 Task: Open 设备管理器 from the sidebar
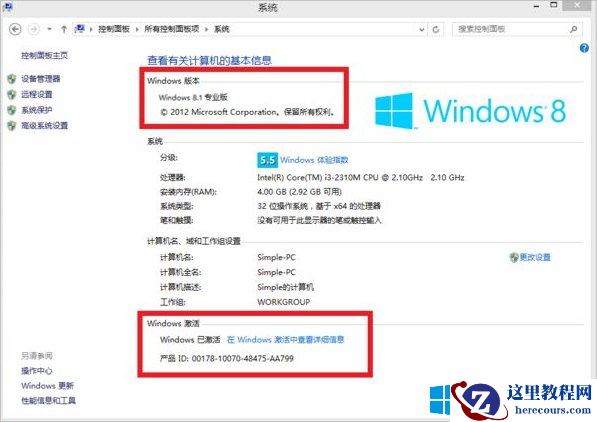click(x=41, y=79)
